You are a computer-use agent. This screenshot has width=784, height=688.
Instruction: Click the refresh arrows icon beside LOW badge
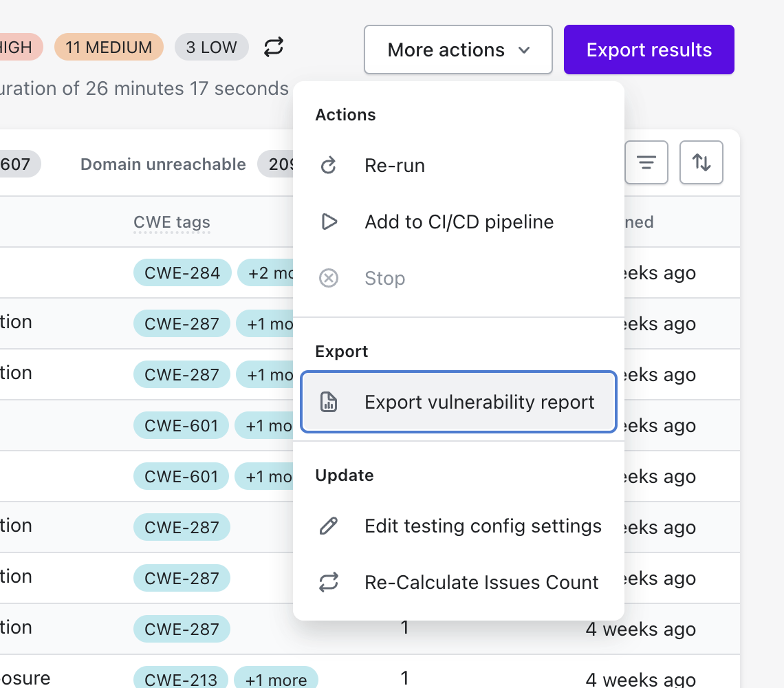274,47
